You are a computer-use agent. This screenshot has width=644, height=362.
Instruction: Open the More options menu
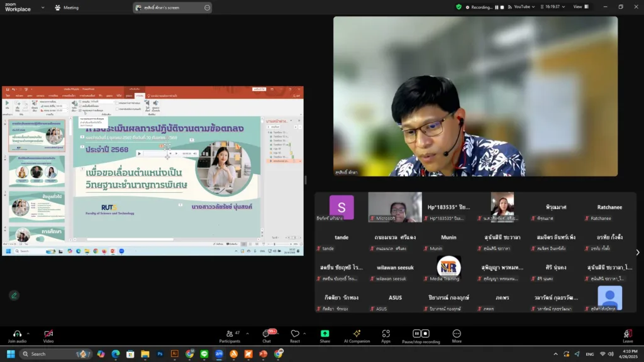pyautogui.click(x=457, y=334)
